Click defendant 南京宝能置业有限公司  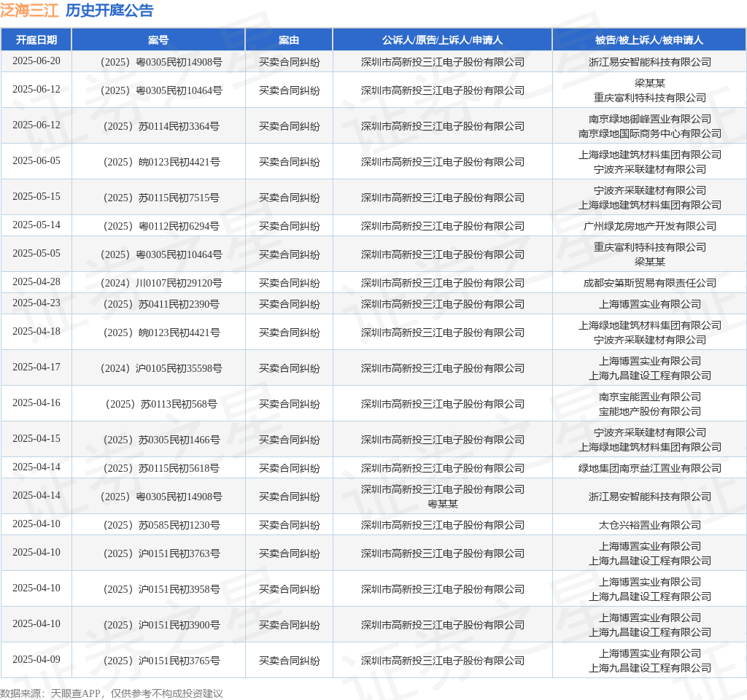coord(649,397)
